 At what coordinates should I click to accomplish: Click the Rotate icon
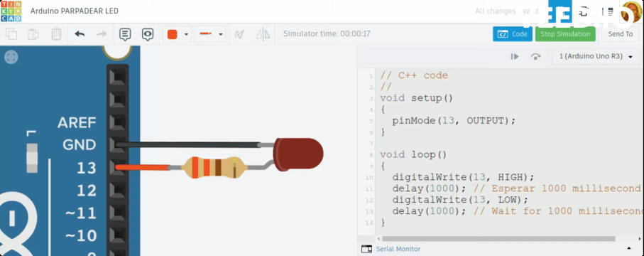[239, 34]
